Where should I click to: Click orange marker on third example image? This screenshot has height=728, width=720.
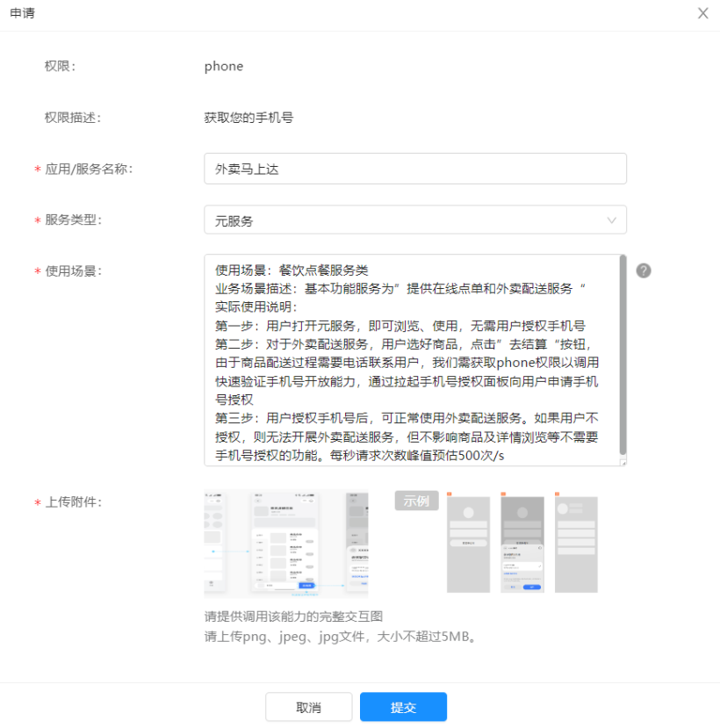click(x=558, y=494)
